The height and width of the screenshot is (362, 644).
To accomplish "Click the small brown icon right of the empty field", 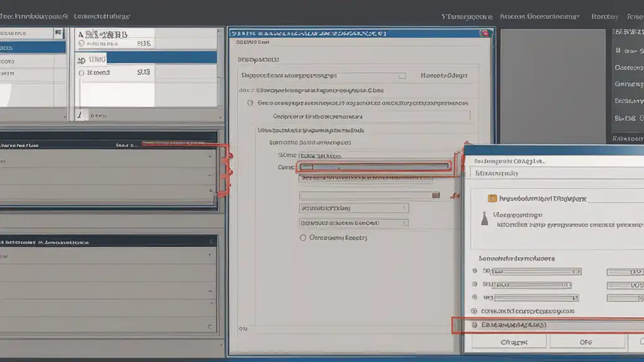I will coord(435,195).
